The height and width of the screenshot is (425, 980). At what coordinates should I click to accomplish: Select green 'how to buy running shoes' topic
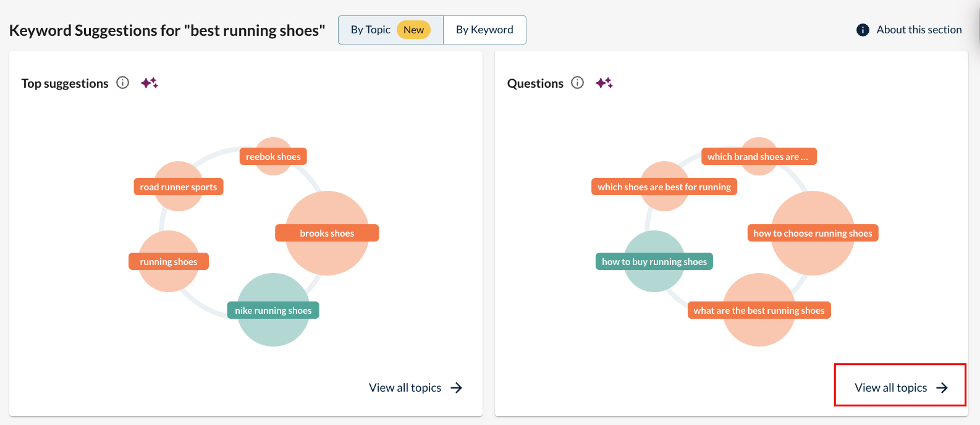pos(654,262)
